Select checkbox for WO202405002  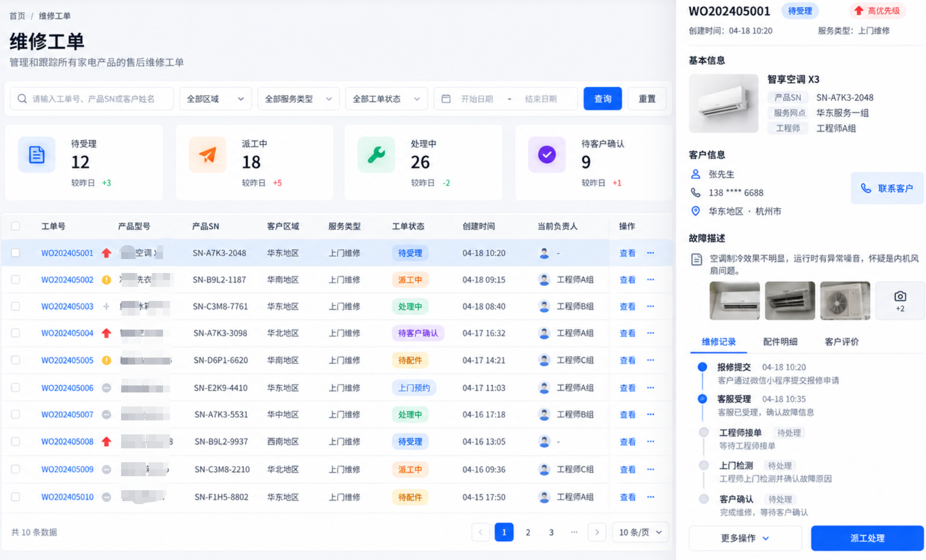(x=16, y=280)
